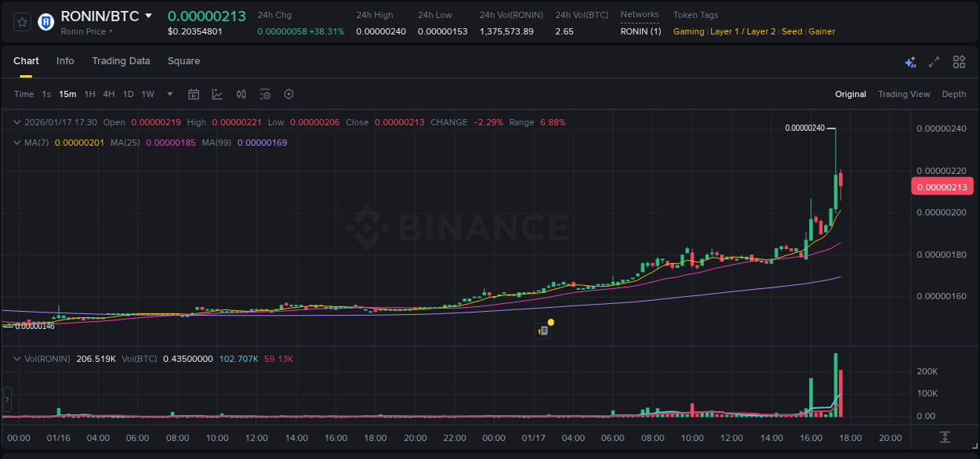Select the 1D timeframe interval
Screen dimensions: 980x459
(x=128, y=94)
